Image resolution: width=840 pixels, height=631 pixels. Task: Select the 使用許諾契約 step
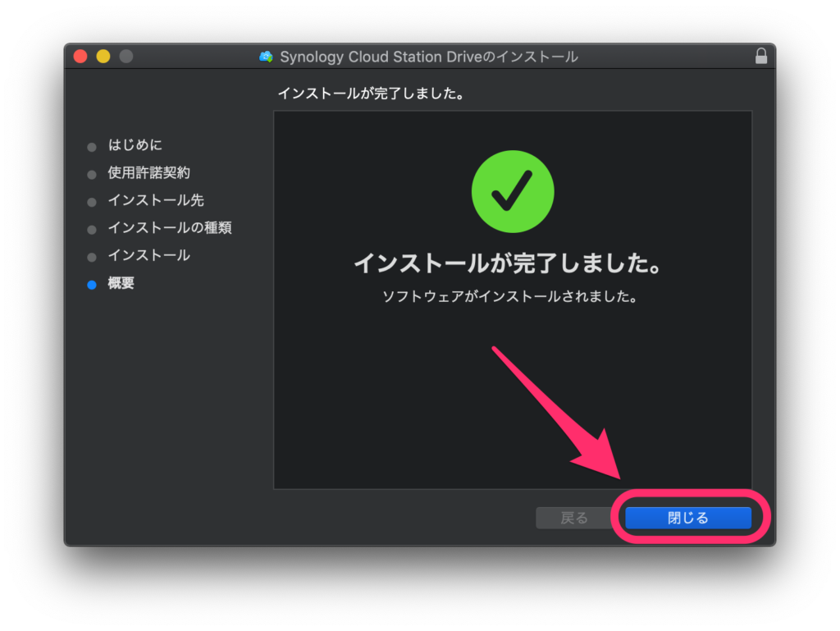pyautogui.click(x=148, y=173)
